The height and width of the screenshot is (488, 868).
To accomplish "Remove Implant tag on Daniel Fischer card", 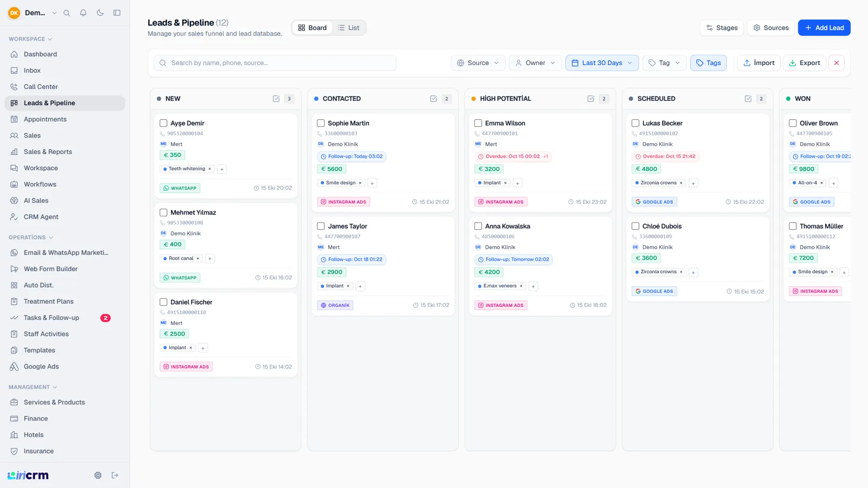I will click(191, 348).
